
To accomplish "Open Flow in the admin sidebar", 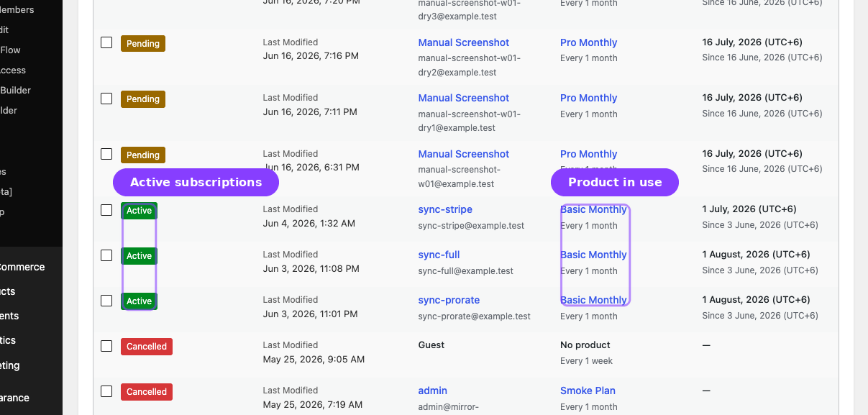I will [x=10, y=50].
